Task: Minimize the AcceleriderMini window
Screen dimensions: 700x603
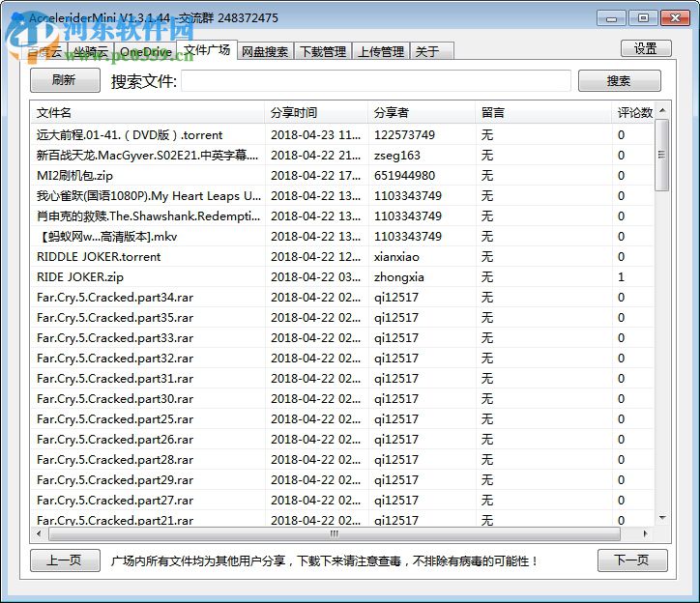Action: (612, 18)
